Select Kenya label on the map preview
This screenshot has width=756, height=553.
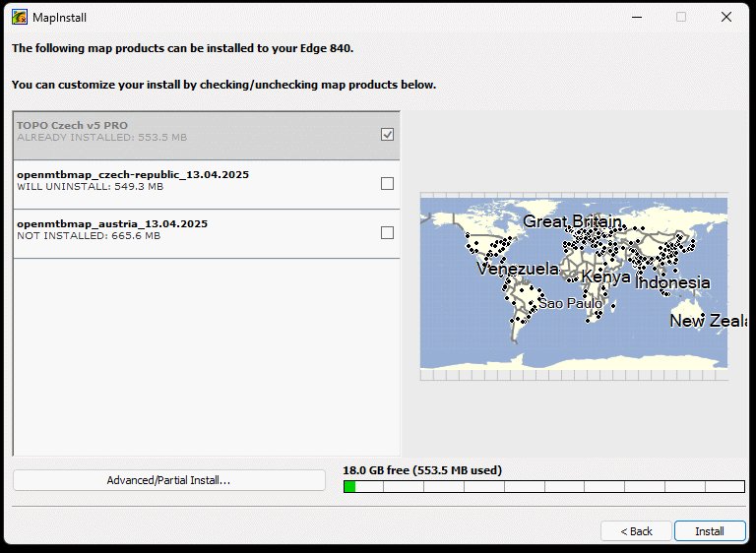click(x=604, y=276)
